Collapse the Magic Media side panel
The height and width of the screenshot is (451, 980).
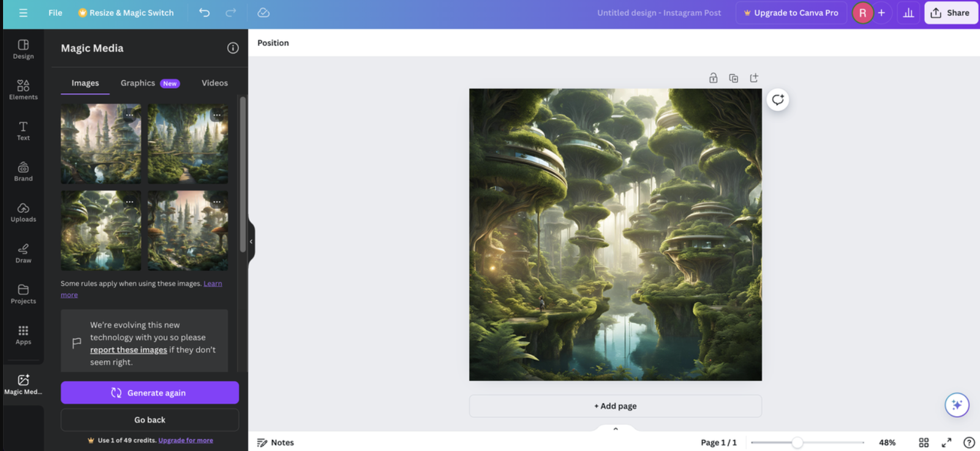(x=251, y=241)
